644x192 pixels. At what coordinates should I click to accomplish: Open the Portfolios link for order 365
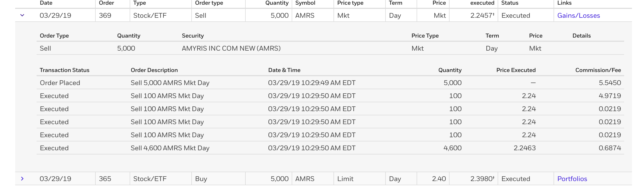572,179
